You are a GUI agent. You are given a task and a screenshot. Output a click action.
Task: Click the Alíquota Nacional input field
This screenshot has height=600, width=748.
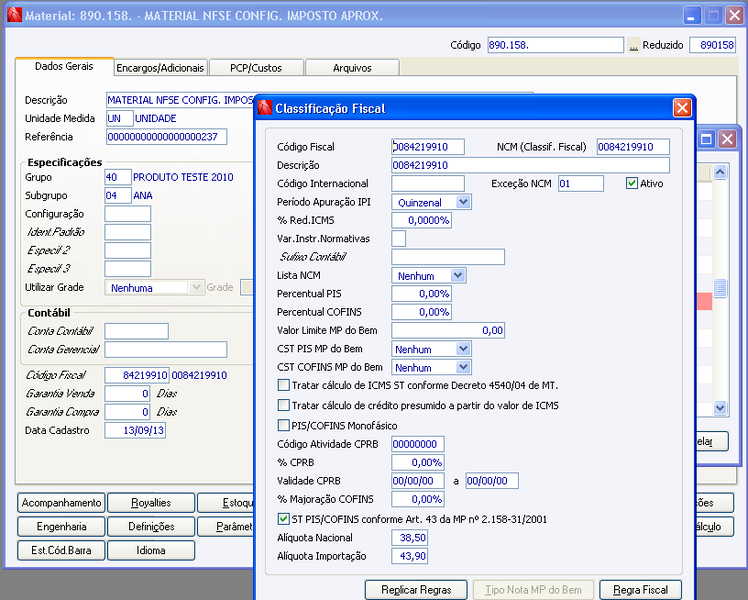point(409,538)
